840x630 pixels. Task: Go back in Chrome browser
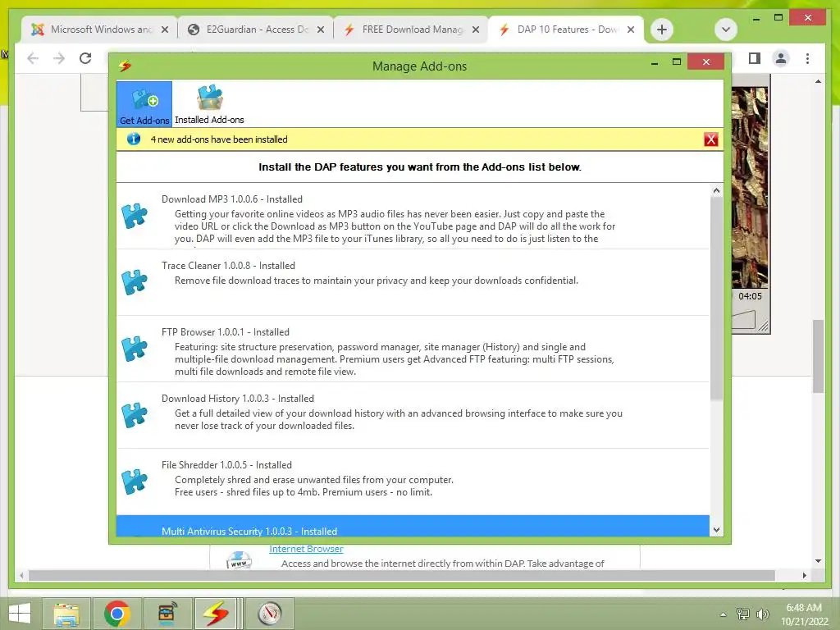click(33, 58)
